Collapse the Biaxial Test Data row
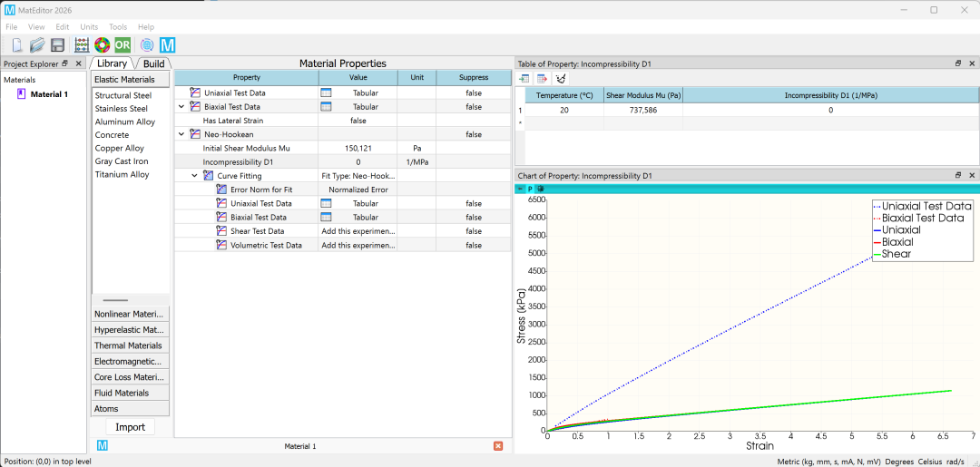This screenshot has height=467, width=980. (x=181, y=107)
